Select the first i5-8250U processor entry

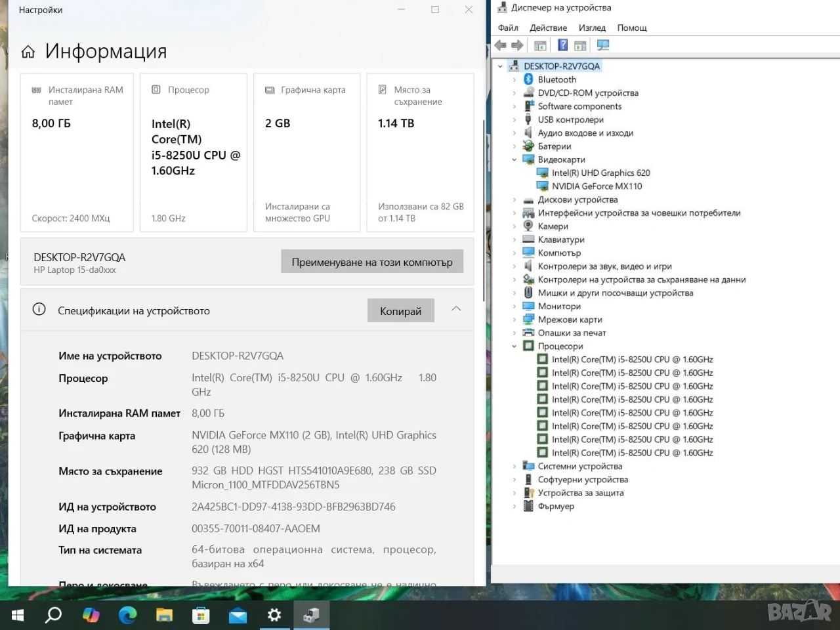pos(632,360)
